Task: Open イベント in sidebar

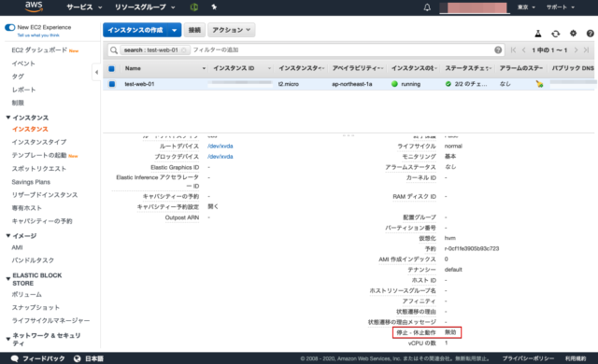Action: (23, 63)
